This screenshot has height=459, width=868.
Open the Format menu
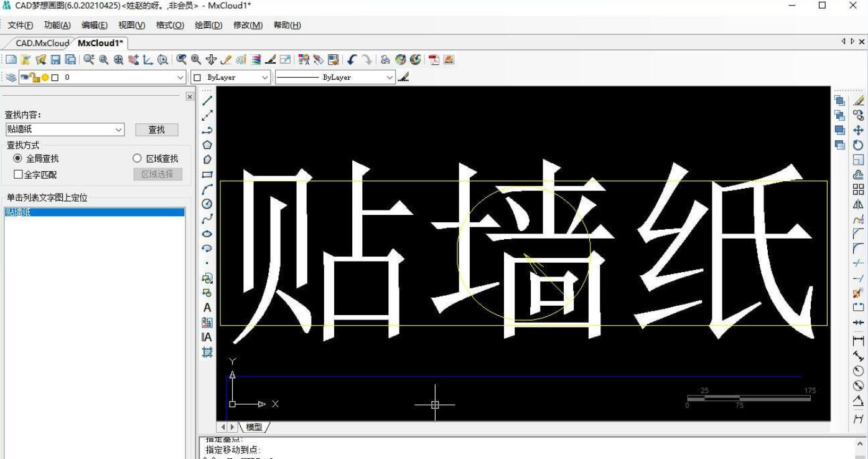point(170,25)
